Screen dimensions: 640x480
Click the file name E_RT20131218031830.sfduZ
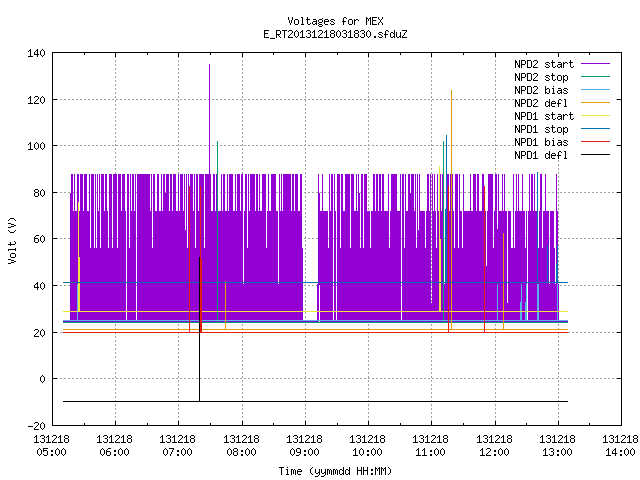[335, 34]
